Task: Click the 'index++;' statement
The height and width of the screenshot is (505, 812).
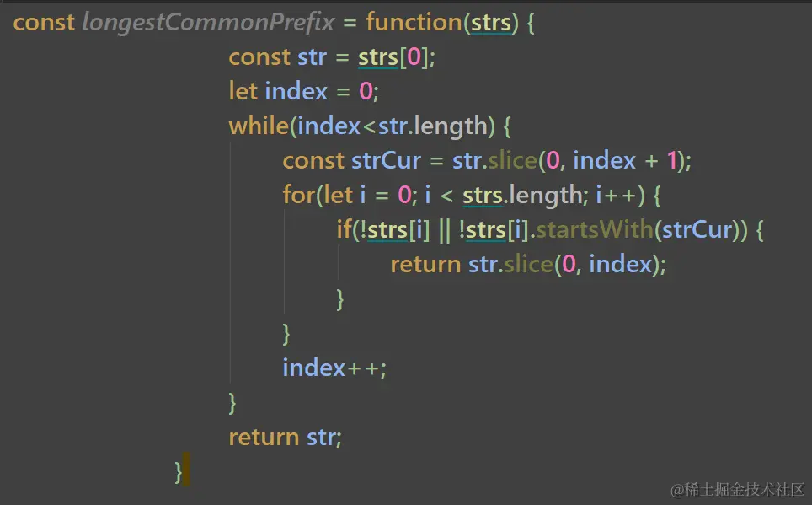Action: pyautogui.click(x=334, y=368)
